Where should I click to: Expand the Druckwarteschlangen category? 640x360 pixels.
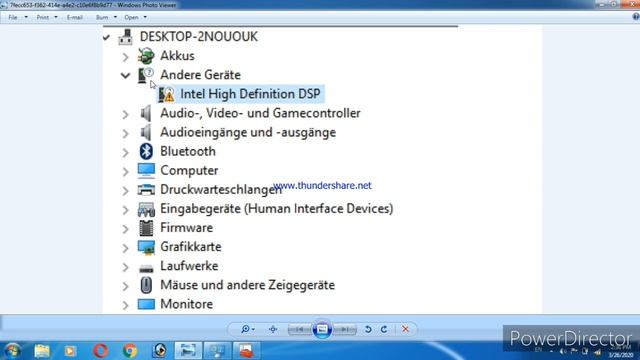126,191
